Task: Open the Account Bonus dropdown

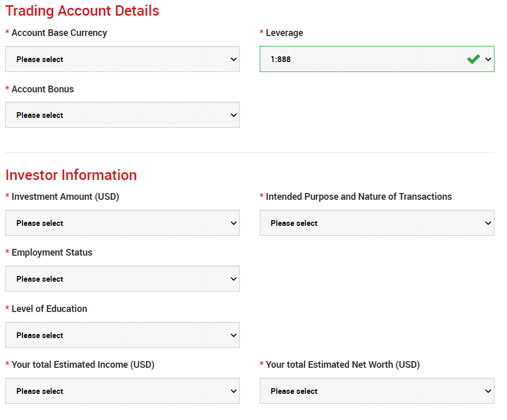Action: pyautogui.click(x=123, y=115)
